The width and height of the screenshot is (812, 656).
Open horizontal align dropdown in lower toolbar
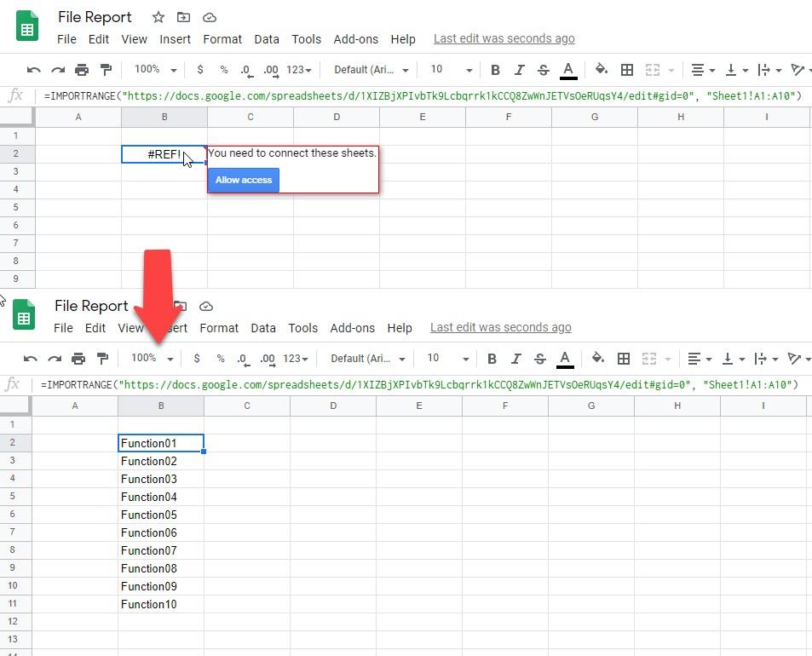click(700, 359)
